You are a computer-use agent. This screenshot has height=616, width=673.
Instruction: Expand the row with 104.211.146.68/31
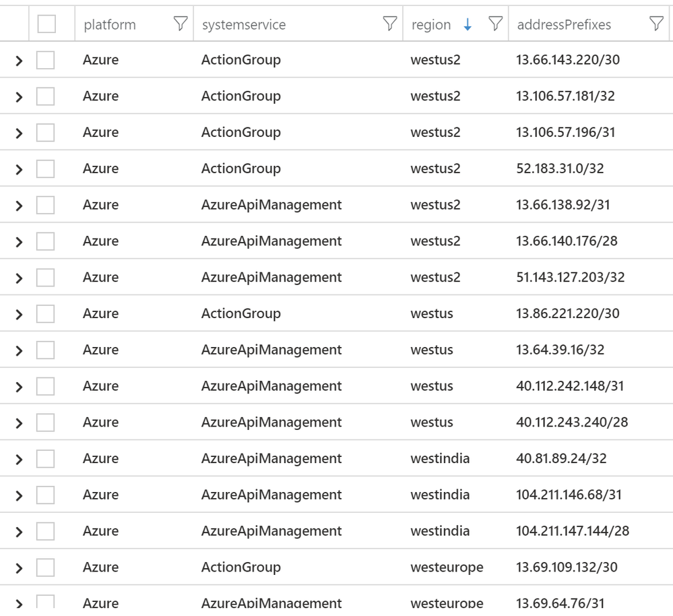point(19,496)
